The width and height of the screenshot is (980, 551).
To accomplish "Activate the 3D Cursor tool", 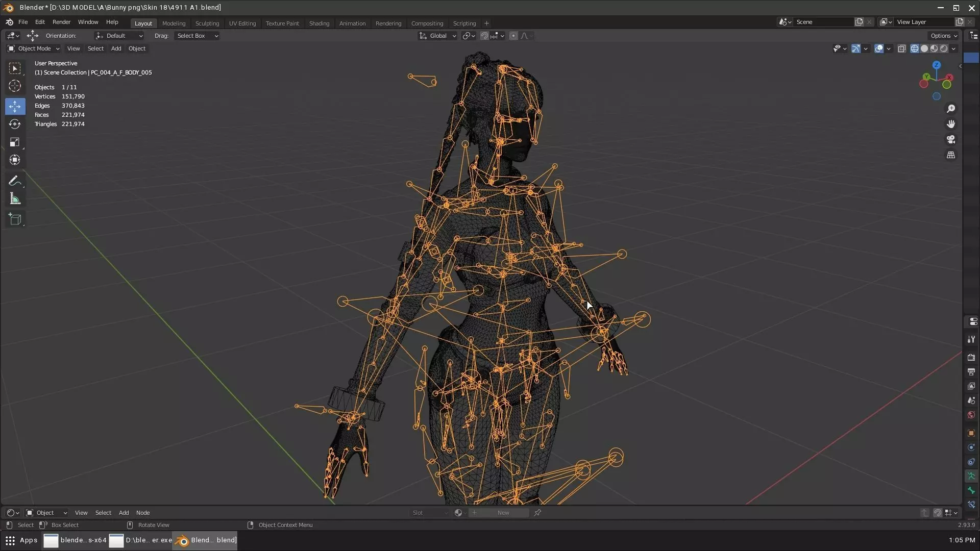I will click(15, 86).
